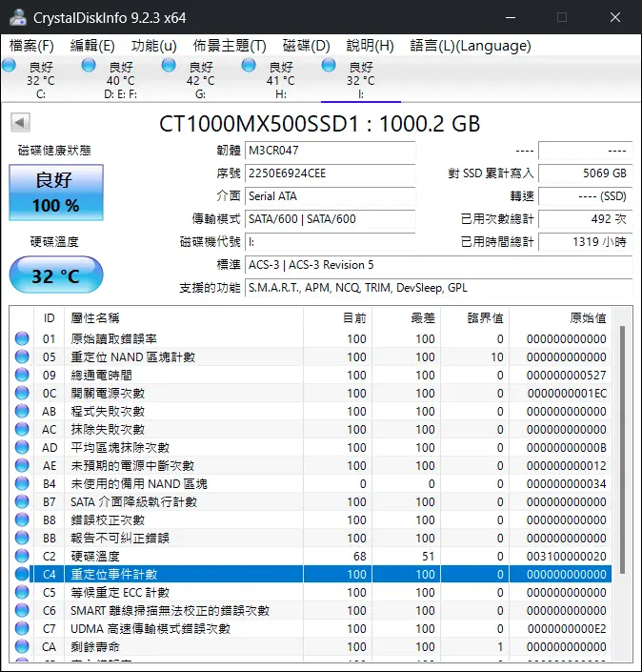642x672 pixels.
Task: Click the 序號 serial number field
Action: coord(330,173)
